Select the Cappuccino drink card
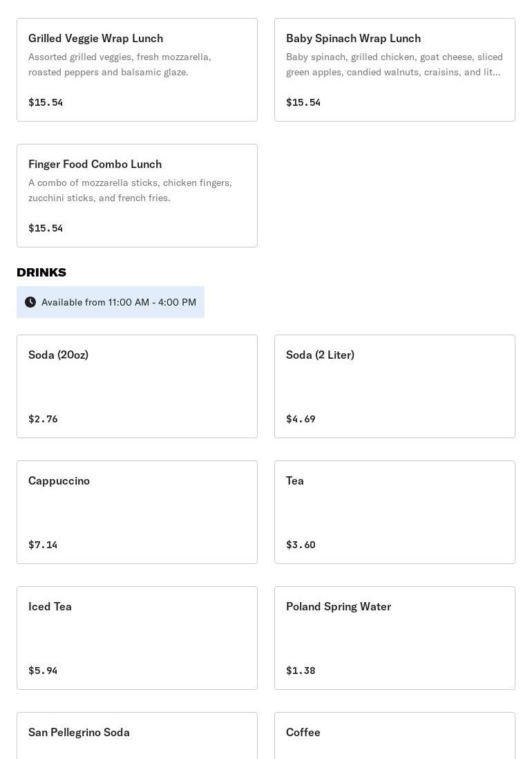This screenshot has width=532, height=759. [137, 512]
